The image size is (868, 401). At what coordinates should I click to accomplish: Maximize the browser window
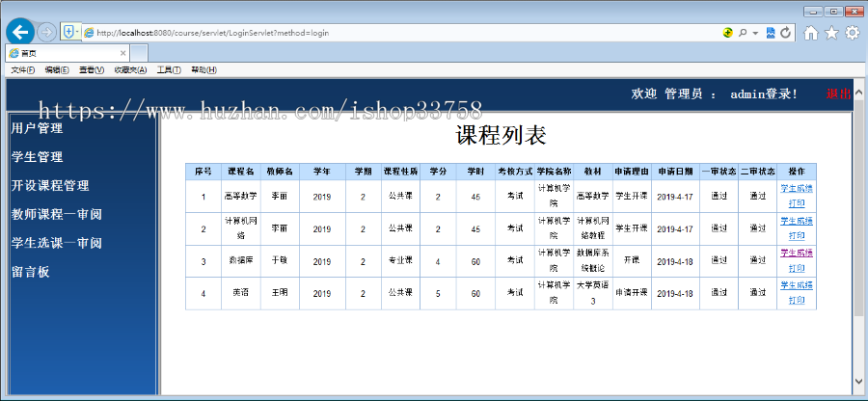(831, 11)
